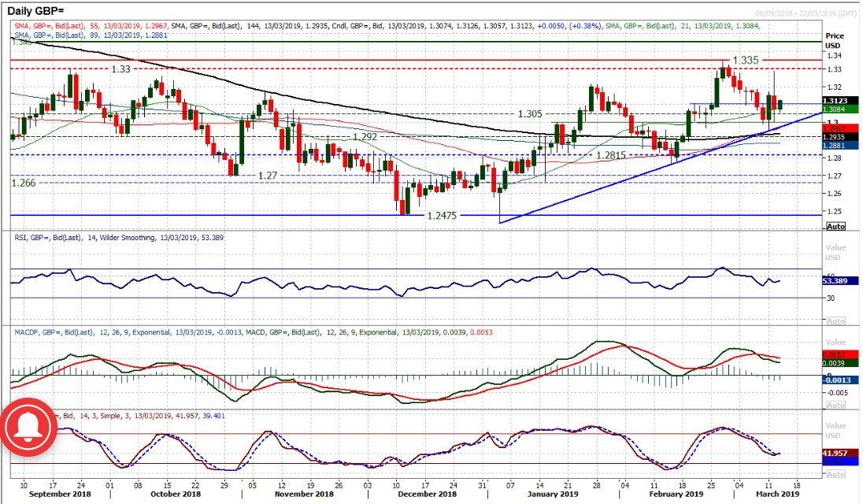The image size is (863, 504).
Task: Toggle Auto scale on the MACD panel
Action: [835, 406]
